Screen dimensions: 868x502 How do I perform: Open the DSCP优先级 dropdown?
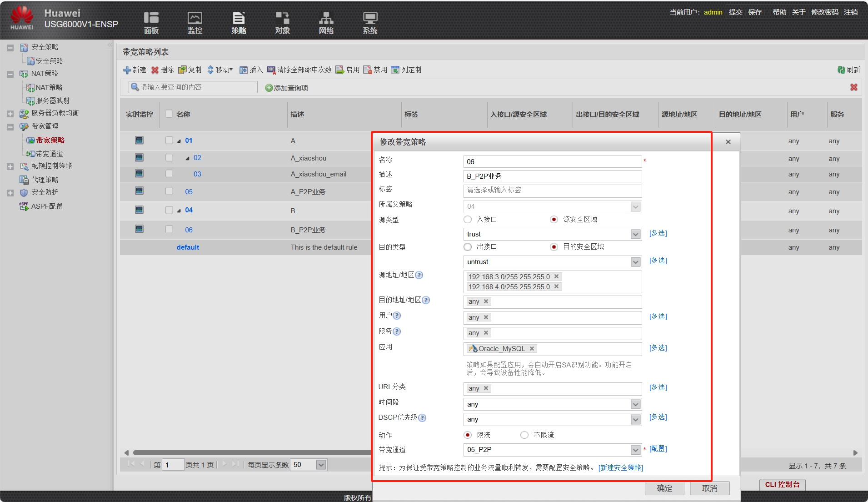(x=636, y=419)
